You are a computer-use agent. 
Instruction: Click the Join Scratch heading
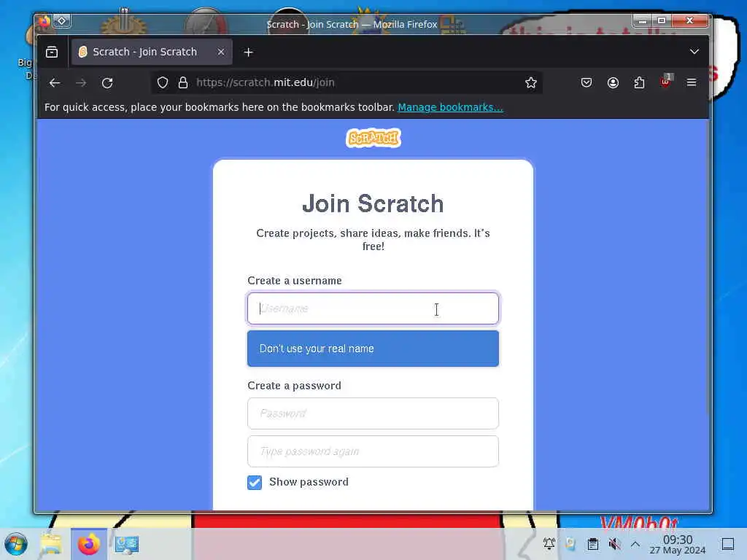click(373, 203)
